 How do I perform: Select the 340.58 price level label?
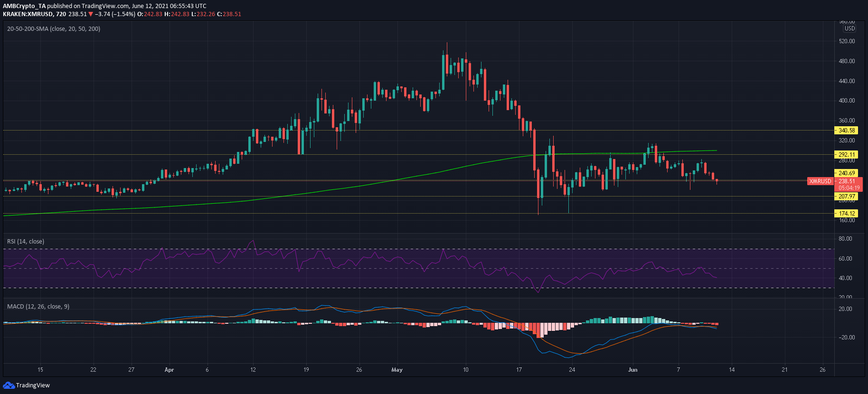coord(846,131)
